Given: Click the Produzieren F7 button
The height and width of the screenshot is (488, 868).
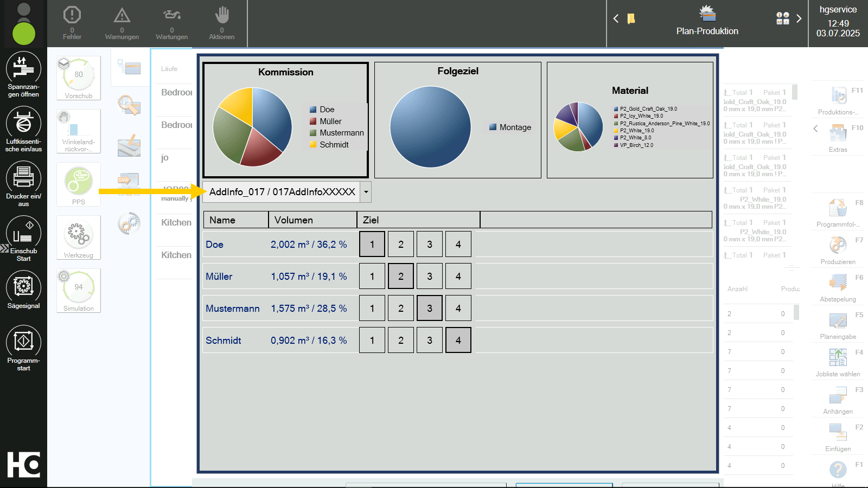Looking at the screenshot, I should point(838,249).
